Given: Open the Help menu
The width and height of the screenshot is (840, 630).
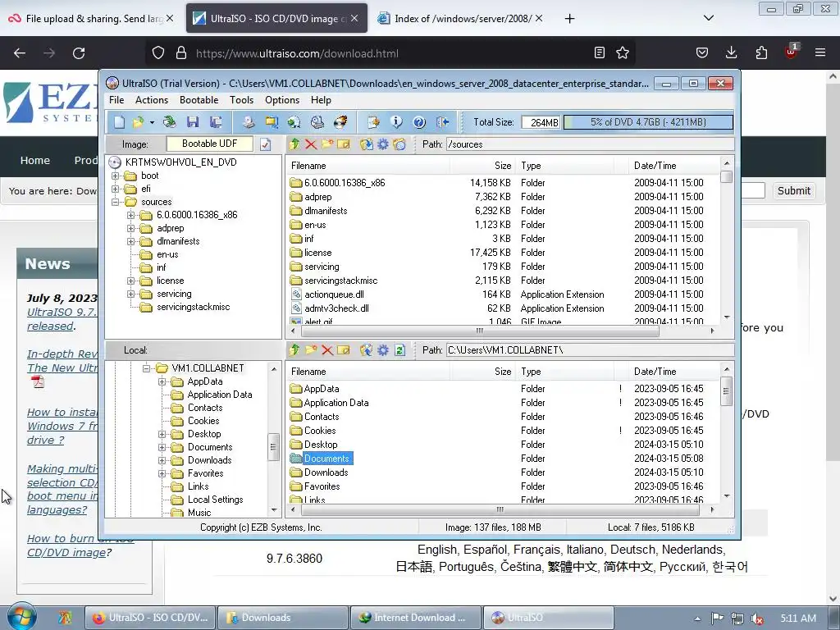Looking at the screenshot, I should click(321, 100).
